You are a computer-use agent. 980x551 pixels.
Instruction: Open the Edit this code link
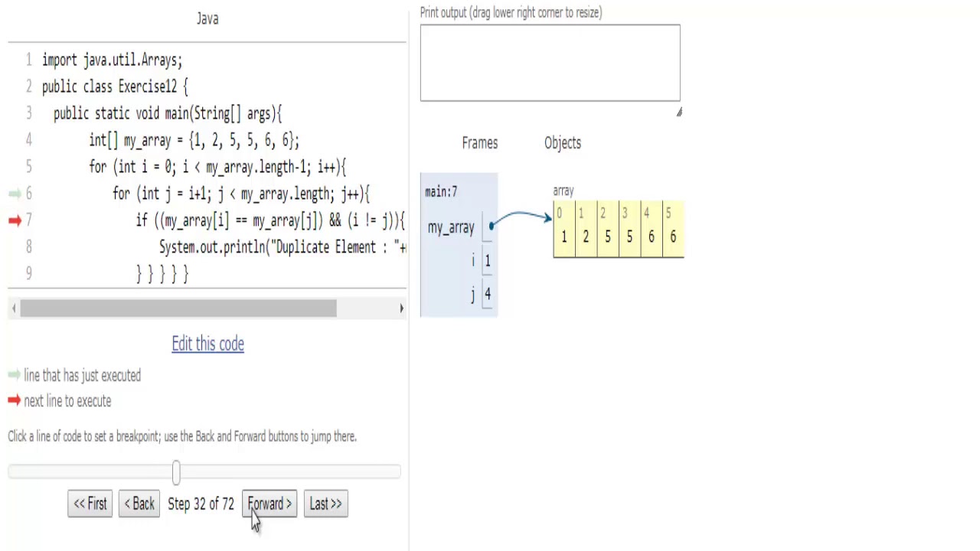(x=207, y=344)
